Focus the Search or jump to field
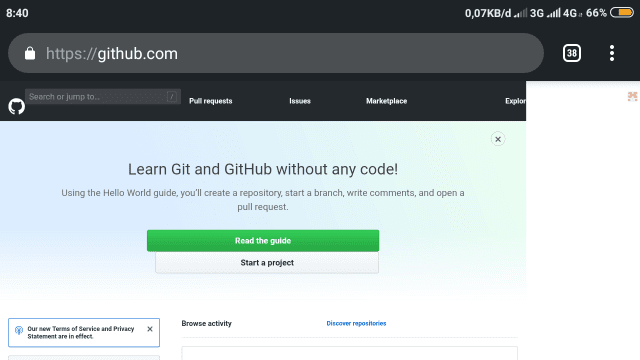The height and width of the screenshot is (360, 640). 103,97
